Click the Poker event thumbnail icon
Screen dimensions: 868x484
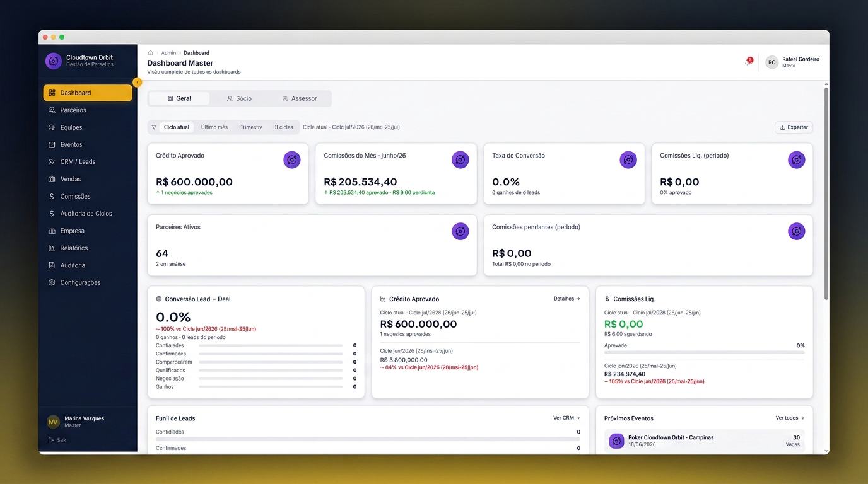(x=616, y=441)
